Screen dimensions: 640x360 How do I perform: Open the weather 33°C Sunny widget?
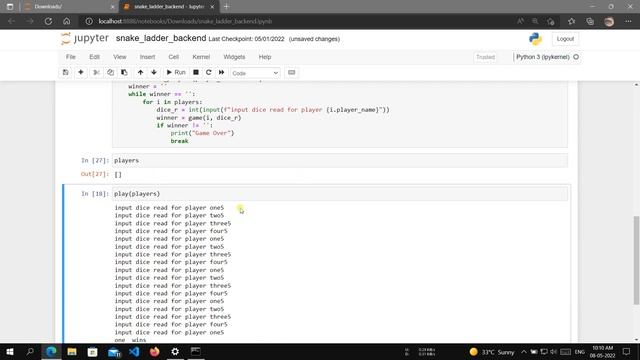(492, 352)
